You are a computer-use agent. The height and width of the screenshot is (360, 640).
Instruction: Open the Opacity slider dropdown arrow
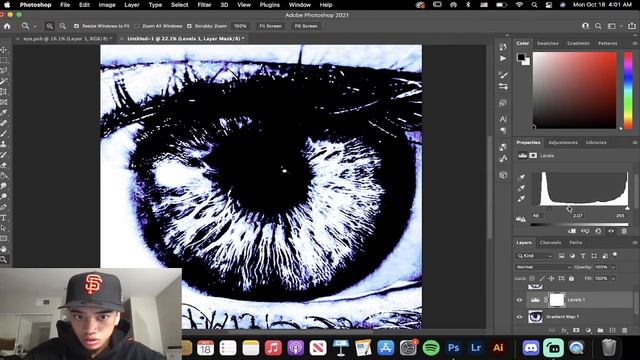click(x=613, y=267)
